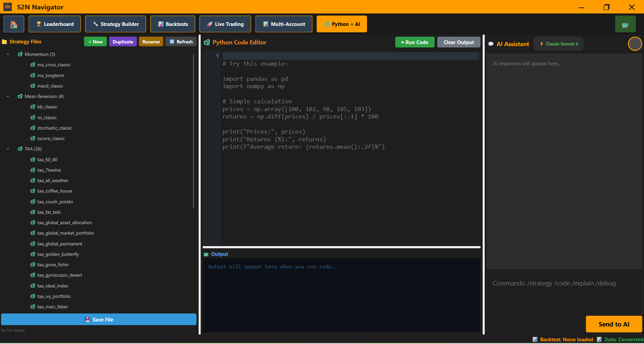Open the Live Trading tab
Viewport: 644px width, 344px height.
tap(225, 24)
